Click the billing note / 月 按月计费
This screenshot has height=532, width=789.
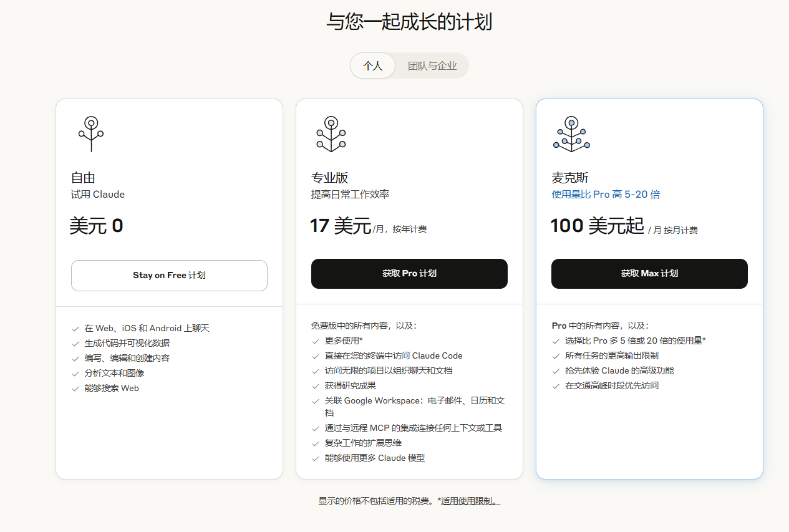pyautogui.click(x=673, y=230)
